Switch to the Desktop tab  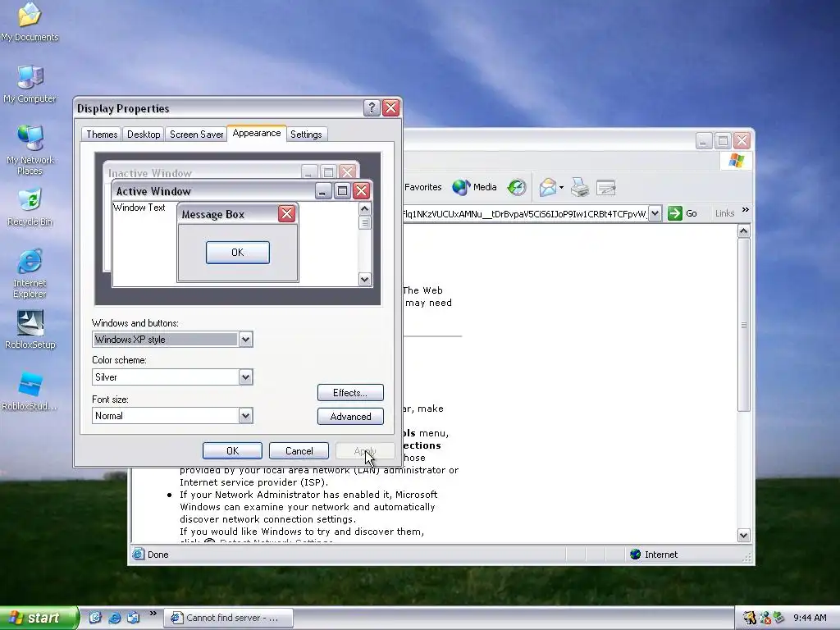coord(144,135)
